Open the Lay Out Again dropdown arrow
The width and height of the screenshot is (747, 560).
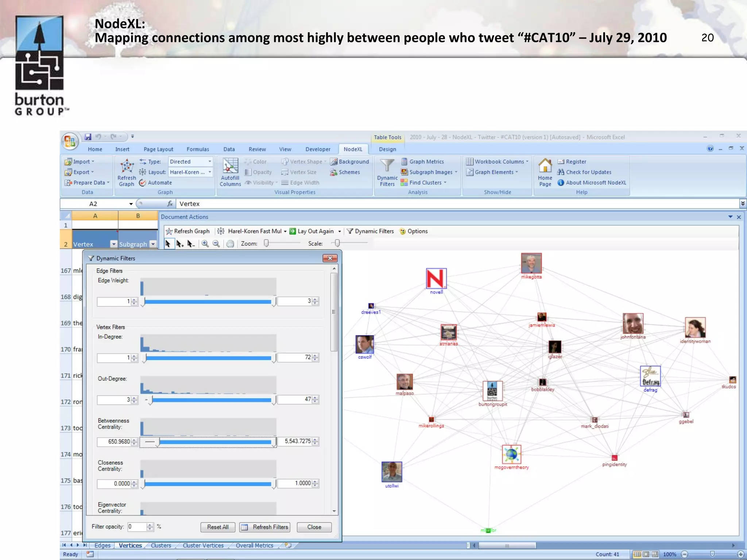point(339,231)
